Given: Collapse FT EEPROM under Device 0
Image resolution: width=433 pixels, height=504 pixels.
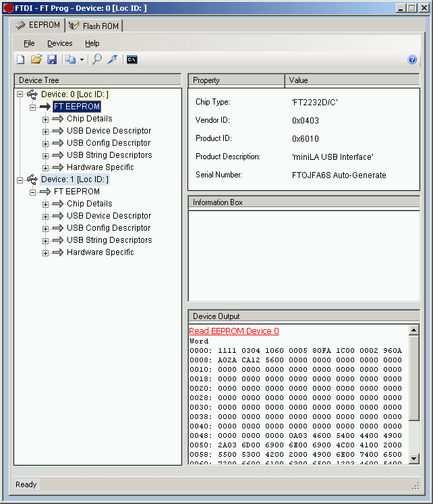Looking at the screenshot, I should pos(33,107).
